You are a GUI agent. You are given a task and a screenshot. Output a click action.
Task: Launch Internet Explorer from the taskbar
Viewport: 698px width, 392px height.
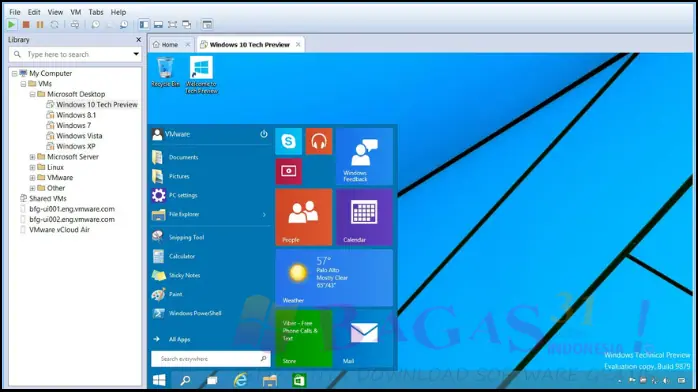tap(241, 380)
